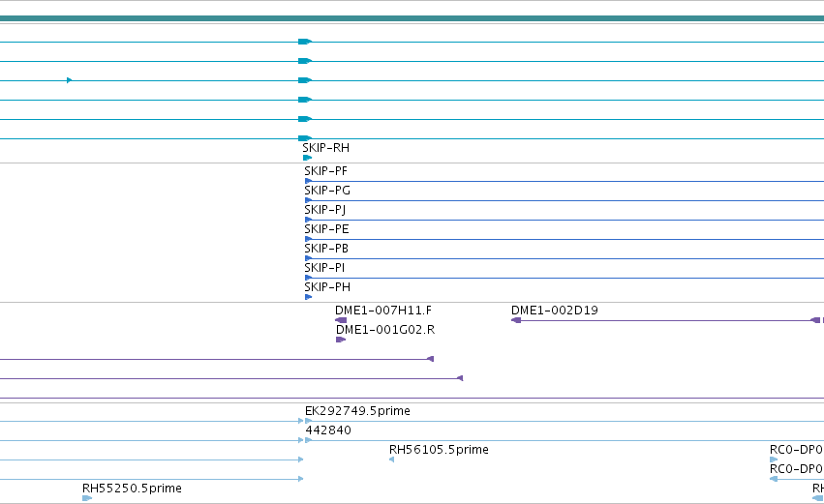Click the DME1-001G02.R label
Image resolution: width=824 pixels, height=504 pixels.
coord(385,330)
